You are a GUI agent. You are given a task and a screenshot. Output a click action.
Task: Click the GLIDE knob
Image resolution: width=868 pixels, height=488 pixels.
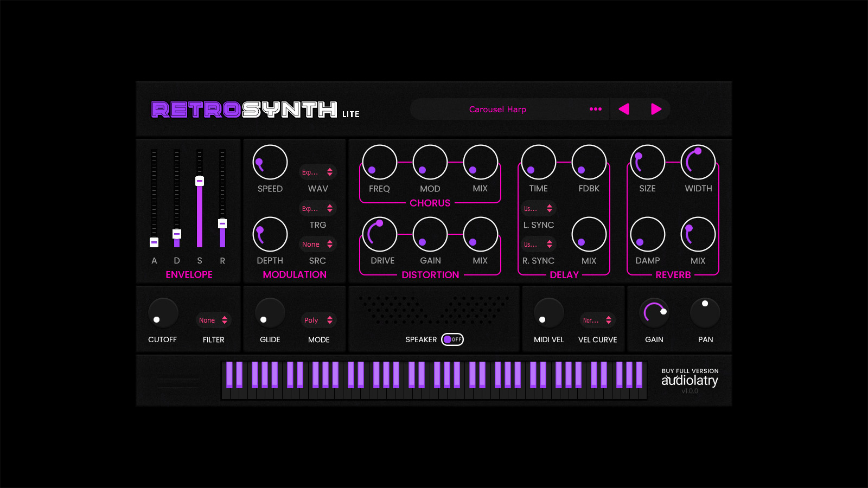(270, 313)
